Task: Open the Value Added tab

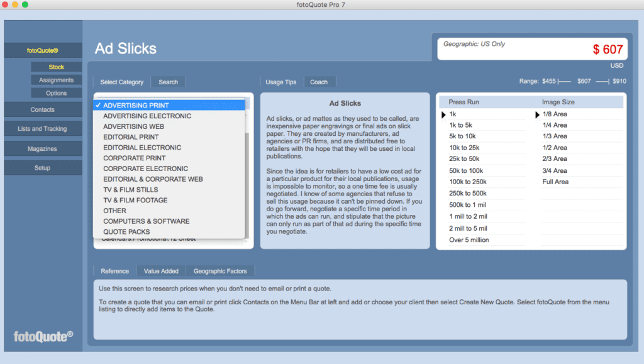Action: click(x=162, y=271)
